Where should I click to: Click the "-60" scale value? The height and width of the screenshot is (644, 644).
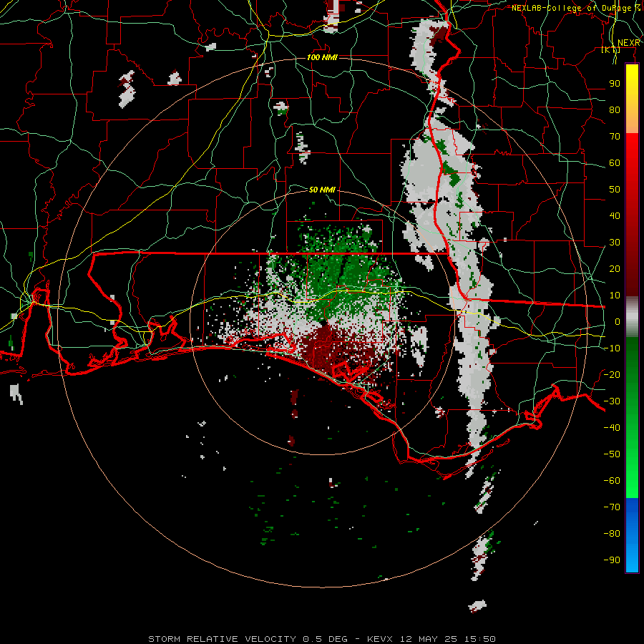tap(612, 481)
